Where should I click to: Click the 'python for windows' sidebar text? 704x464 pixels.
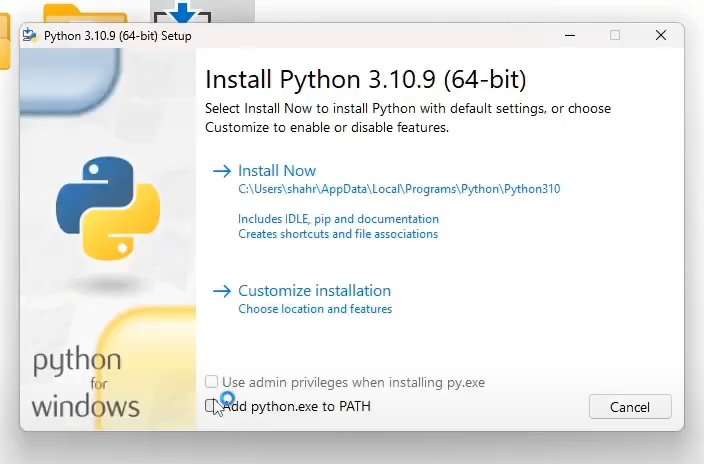pyautogui.click(x=84, y=383)
